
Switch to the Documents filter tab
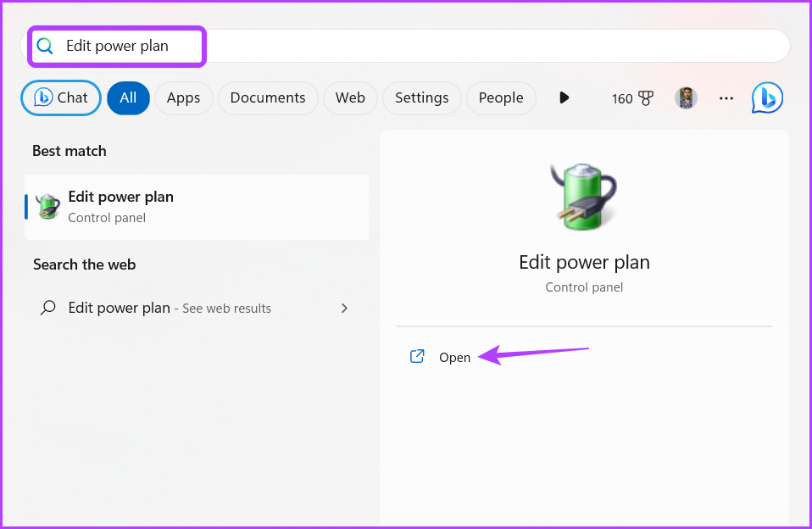pos(268,98)
